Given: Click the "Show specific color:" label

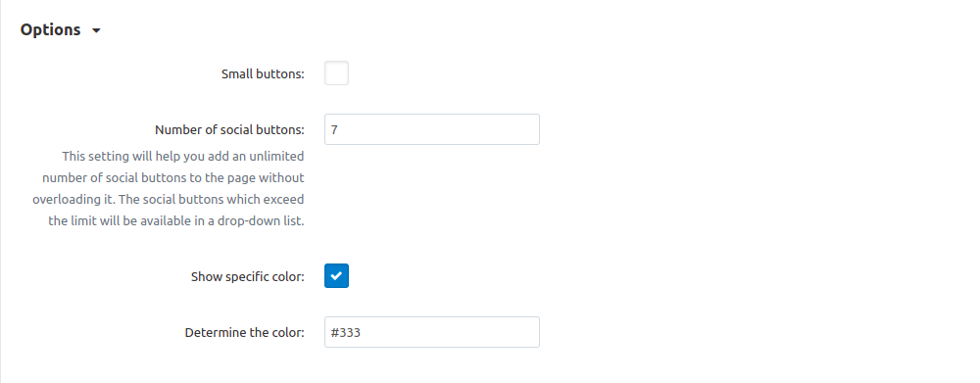Looking at the screenshot, I should point(248,276).
